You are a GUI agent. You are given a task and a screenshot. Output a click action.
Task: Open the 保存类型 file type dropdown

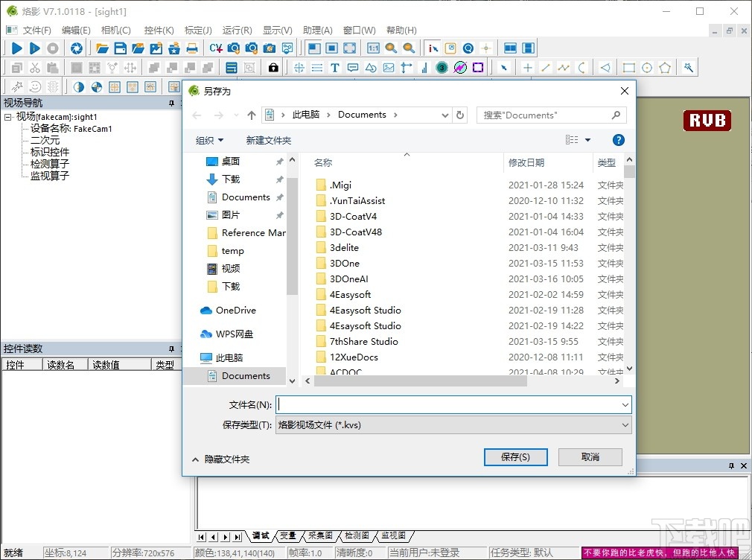coord(625,425)
